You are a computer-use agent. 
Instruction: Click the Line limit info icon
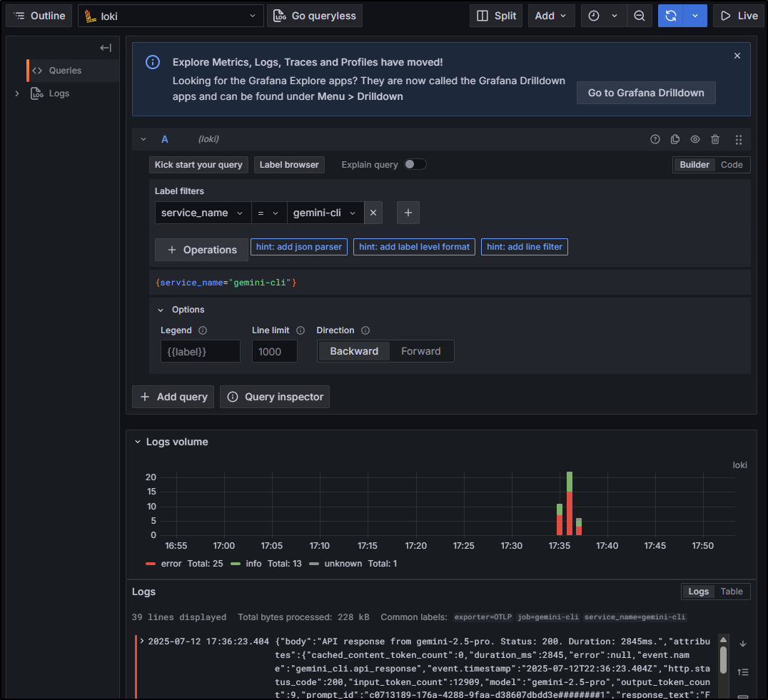300,330
